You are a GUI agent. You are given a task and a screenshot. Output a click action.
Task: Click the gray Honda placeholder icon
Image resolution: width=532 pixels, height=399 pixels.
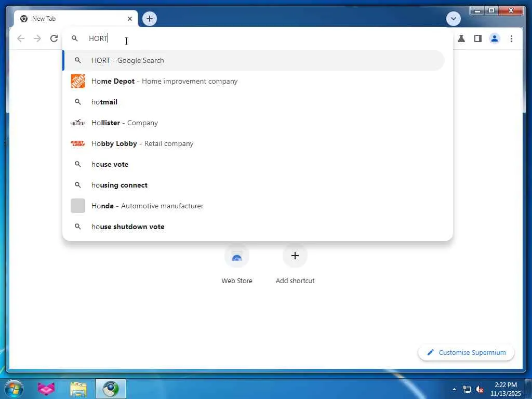click(x=78, y=206)
